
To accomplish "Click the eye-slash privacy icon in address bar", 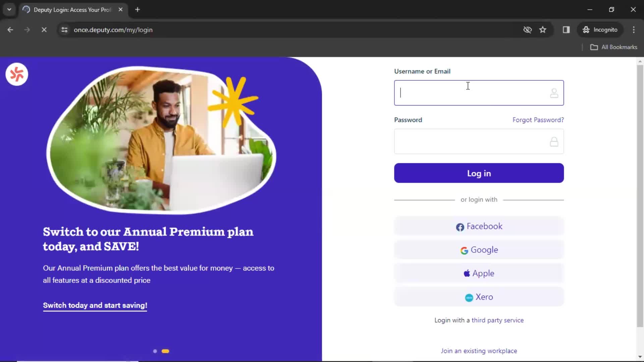I will coord(528,29).
